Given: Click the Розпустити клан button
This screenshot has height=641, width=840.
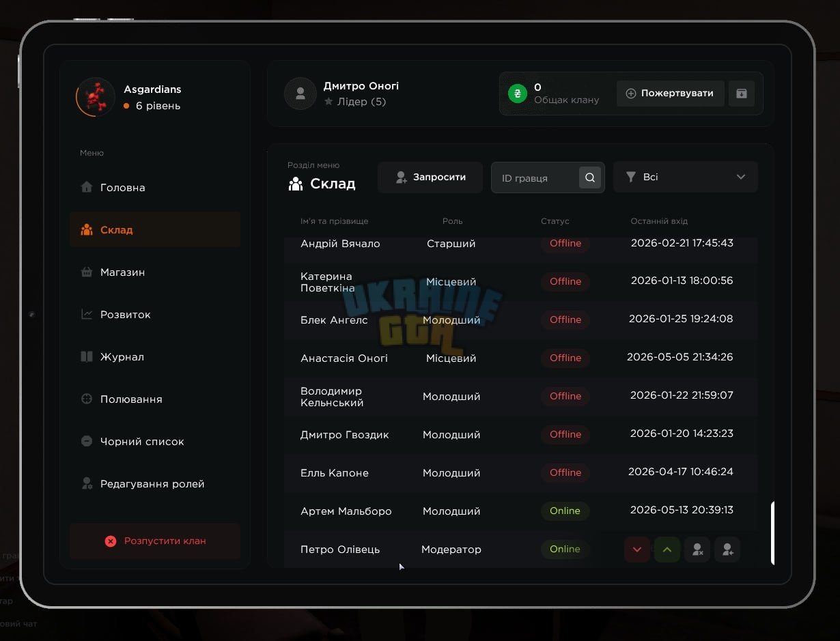Looking at the screenshot, I should pyautogui.click(x=155, y=541).
